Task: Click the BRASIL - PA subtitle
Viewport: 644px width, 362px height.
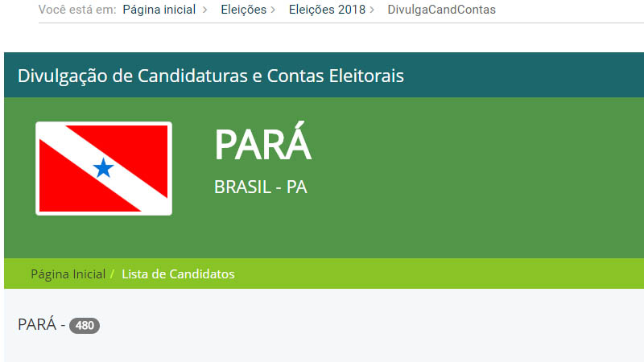Action: pyautogui.click(x=261, y=187)
